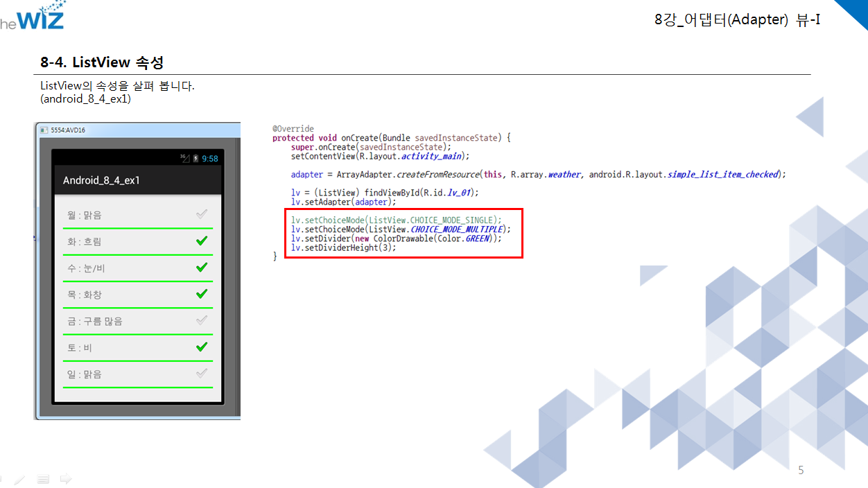Click the slideshow pen pointer icon
This screenshot has width=868, height=488.
[x=19, y=478]
